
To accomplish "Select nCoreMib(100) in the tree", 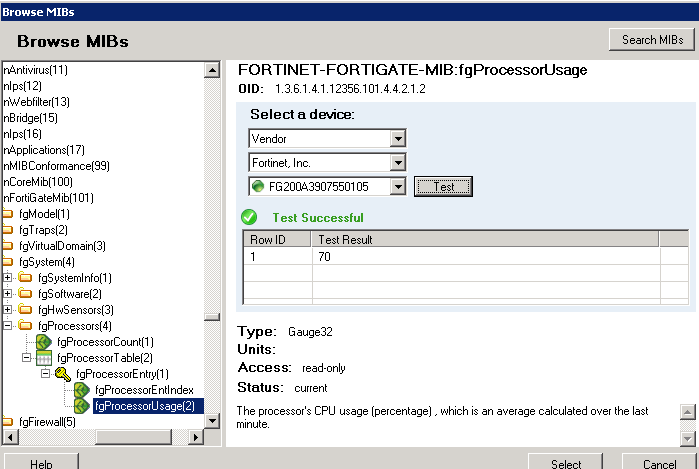I will click(x=38, y=182).
